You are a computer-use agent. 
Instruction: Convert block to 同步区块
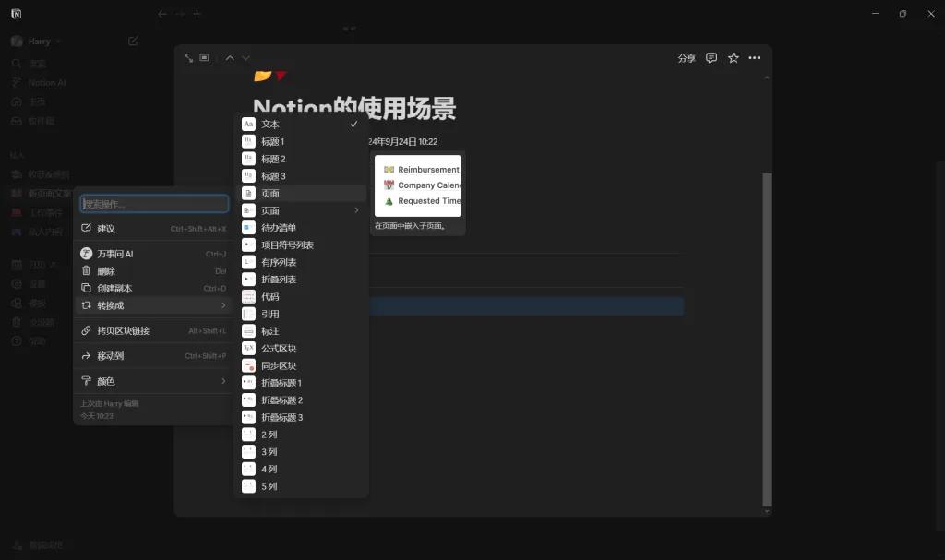(x=300, y=365)
